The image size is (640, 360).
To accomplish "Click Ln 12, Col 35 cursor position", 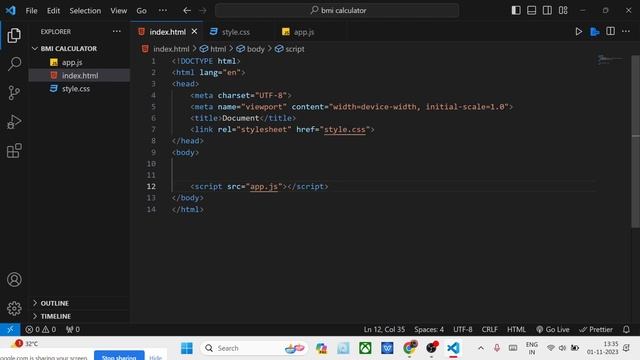I will (384, 329).
